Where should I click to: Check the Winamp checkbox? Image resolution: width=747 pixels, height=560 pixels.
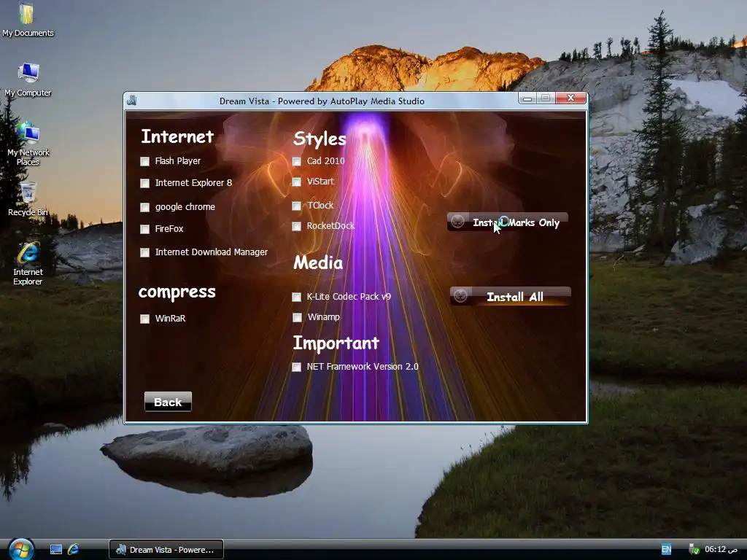coord(297,318)
